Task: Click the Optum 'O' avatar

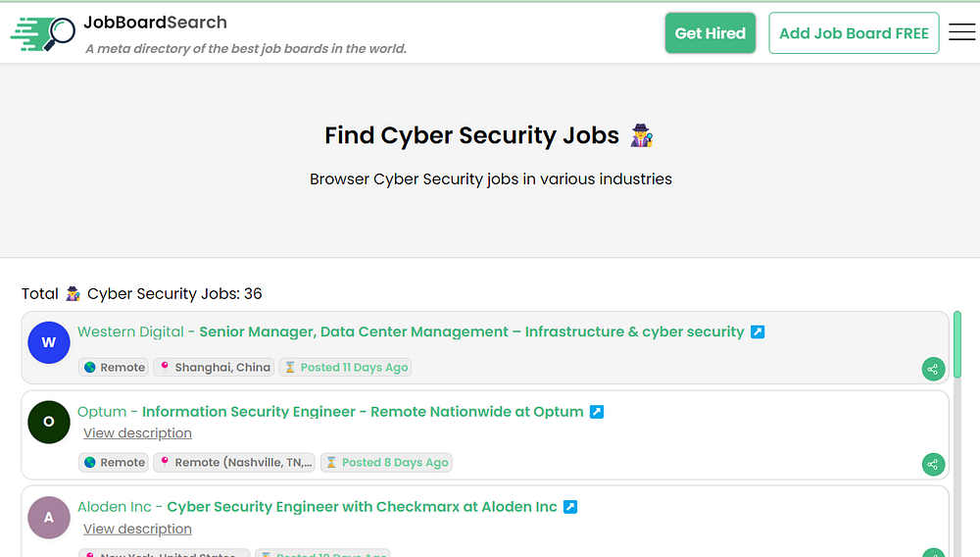Action: (49, 422)
